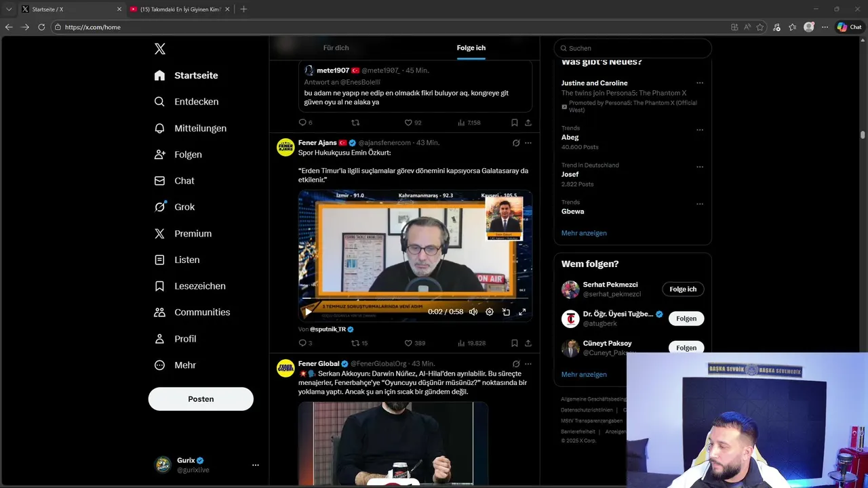The height and width of the screenshot is (488, 868).
Task: Open more options on Fener Global post
Action: (528, 364)
